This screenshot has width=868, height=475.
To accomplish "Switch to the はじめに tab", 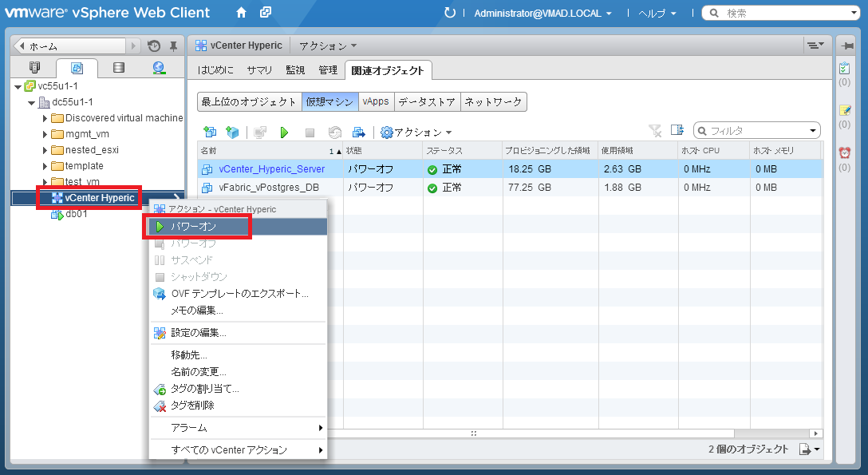I will [x=215, y=70].
